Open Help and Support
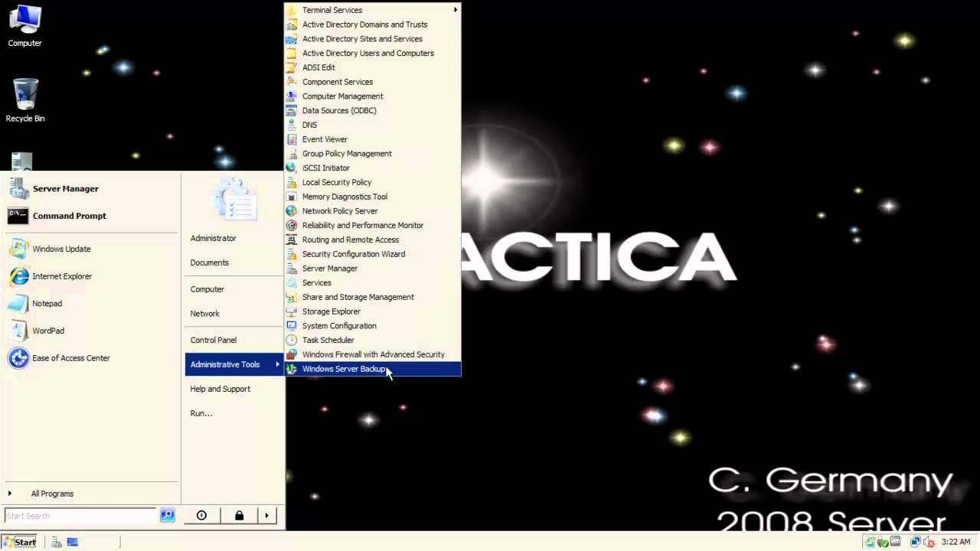 click(x=220, y=389)
